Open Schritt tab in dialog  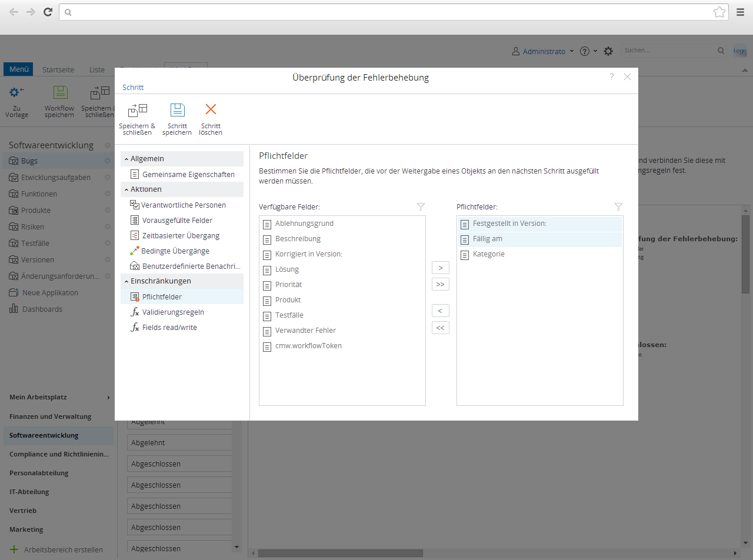133,87
